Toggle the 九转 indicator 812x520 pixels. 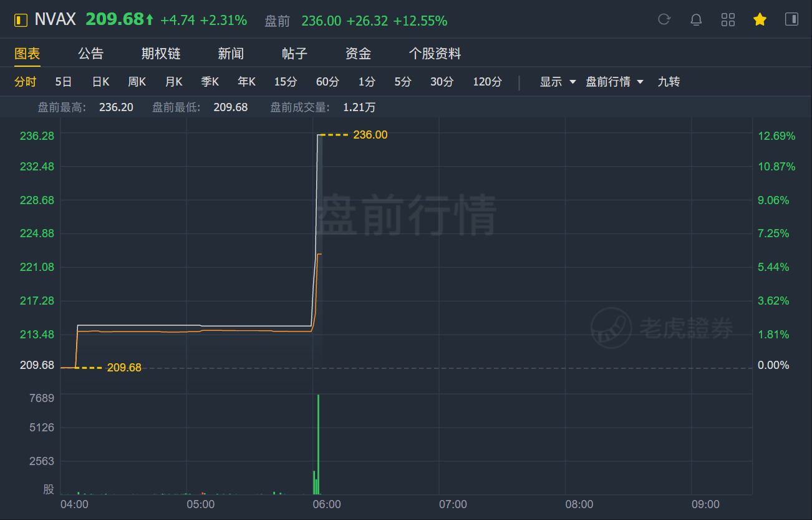click(669, 82)
